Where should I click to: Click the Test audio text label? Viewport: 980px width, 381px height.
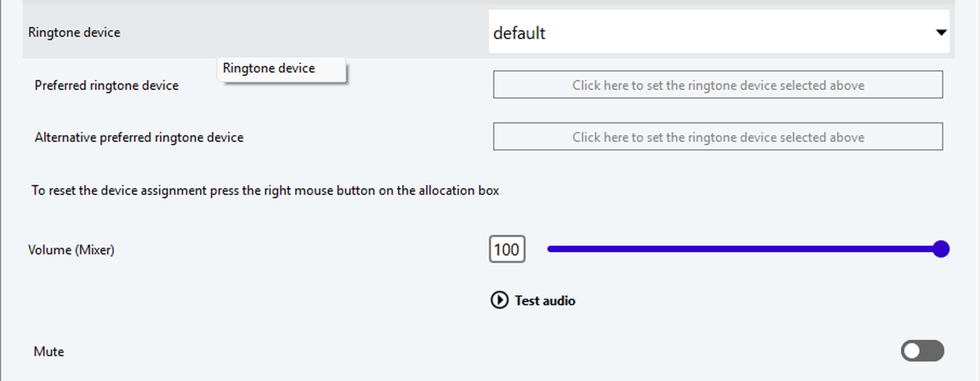545,301
